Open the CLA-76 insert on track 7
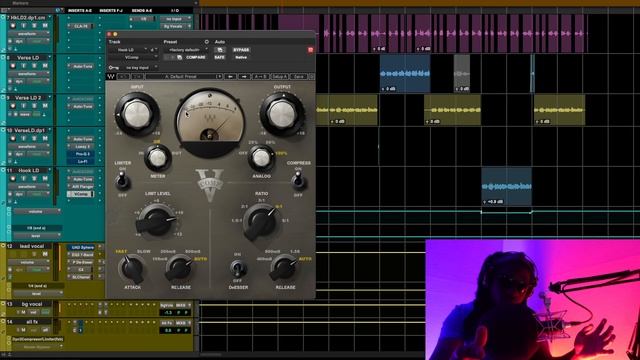 click(x=82, y=26)
